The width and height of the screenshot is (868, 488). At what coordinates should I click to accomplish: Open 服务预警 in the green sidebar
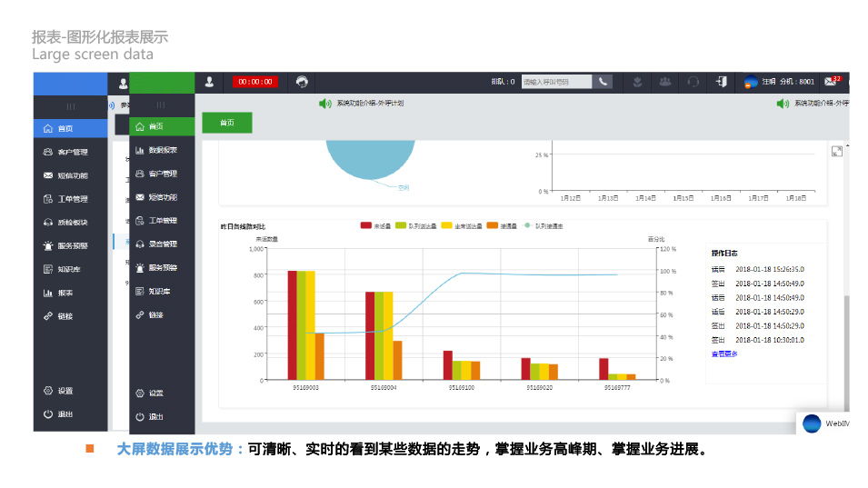162,268
